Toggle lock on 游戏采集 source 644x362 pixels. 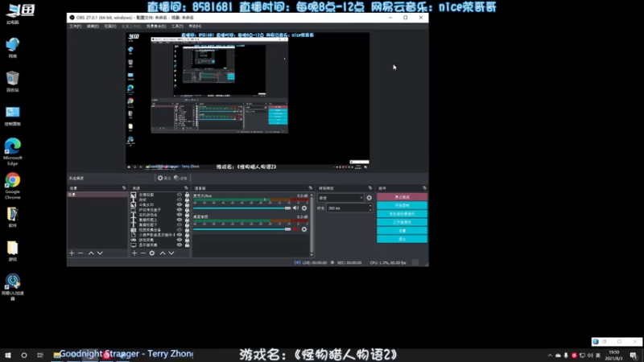click(x=187, y=240)
